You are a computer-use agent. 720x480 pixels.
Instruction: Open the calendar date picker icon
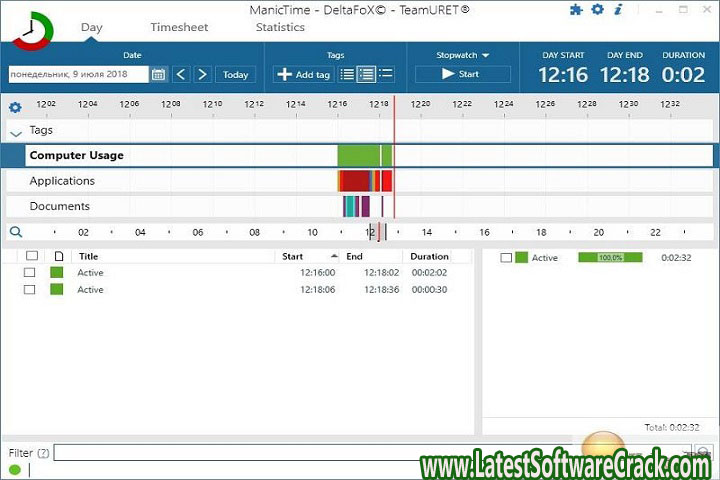coord(159,75)
